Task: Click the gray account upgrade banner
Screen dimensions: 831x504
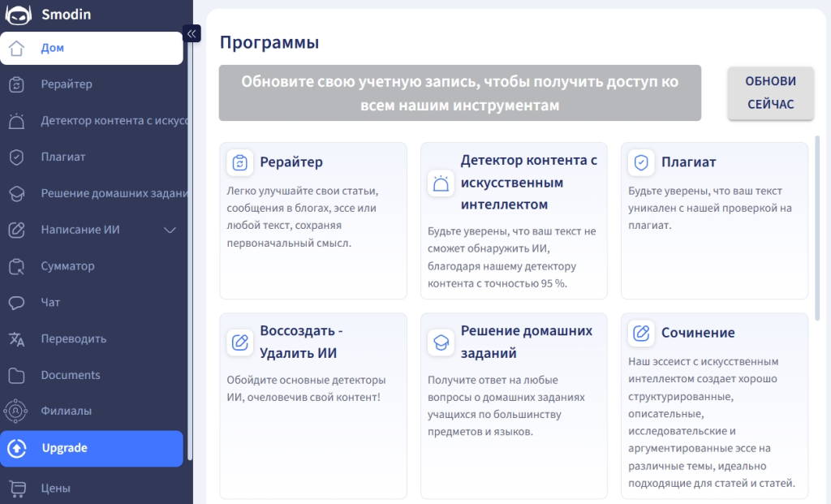Action: pyautogui.click(x=460, y=93)
